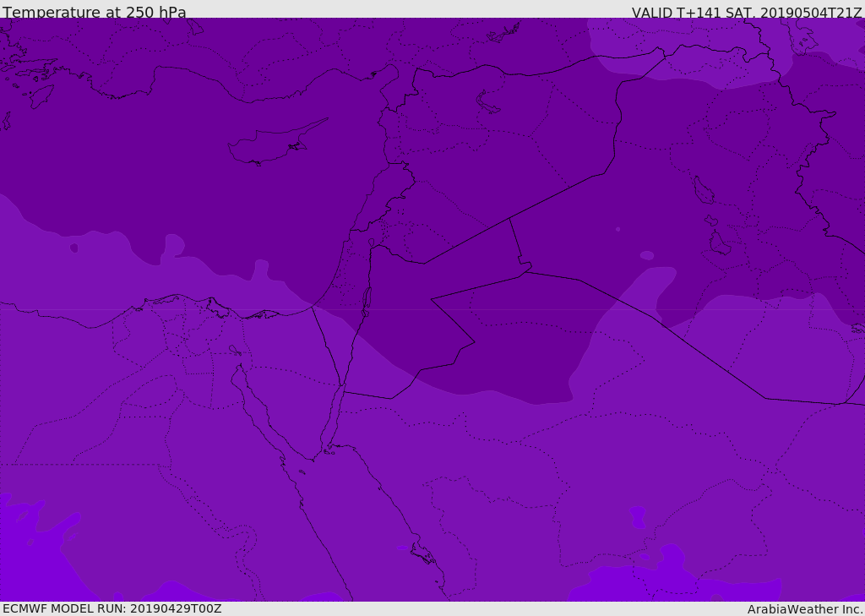
Task: Click the 'Temperature at 250 hPa' title
Action: tap(95, 12)
